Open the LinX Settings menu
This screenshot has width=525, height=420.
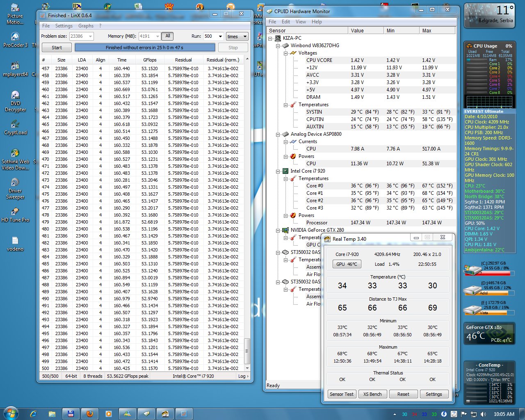tap(64, 26)
